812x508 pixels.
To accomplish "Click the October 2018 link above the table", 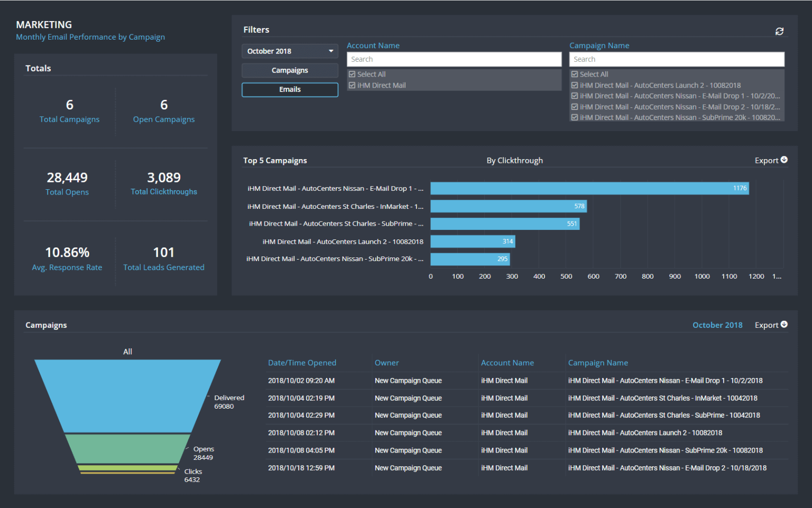I will pyautogui.click(x=717, y=325).
